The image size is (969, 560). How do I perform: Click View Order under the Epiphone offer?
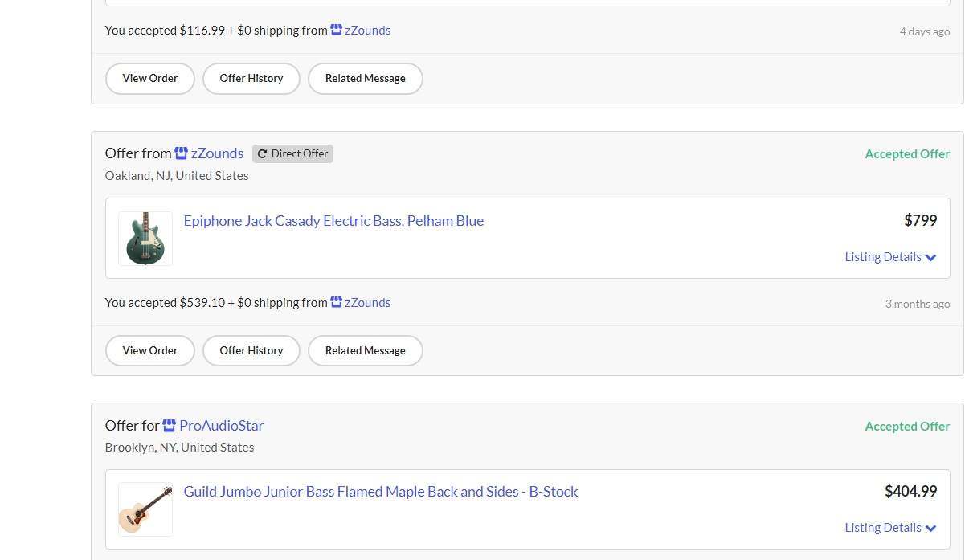click(150, 351)
